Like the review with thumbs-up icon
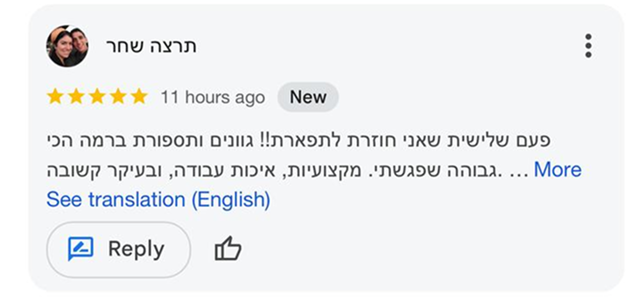644x300 pixels. point(228,250)
